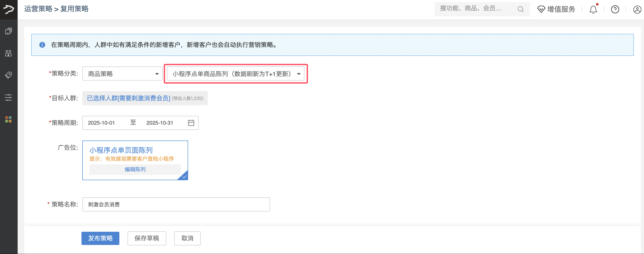Open the stacked windows sidebar icon

click(x=9, y=31)
